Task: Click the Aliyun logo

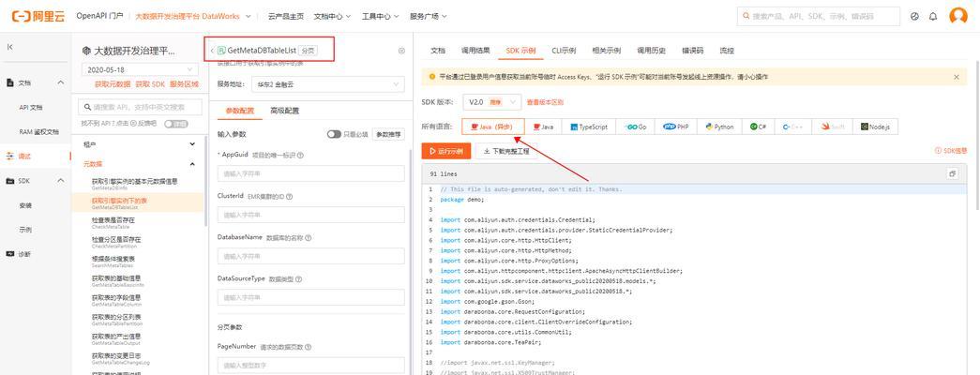Action: (x=38, y=16)
